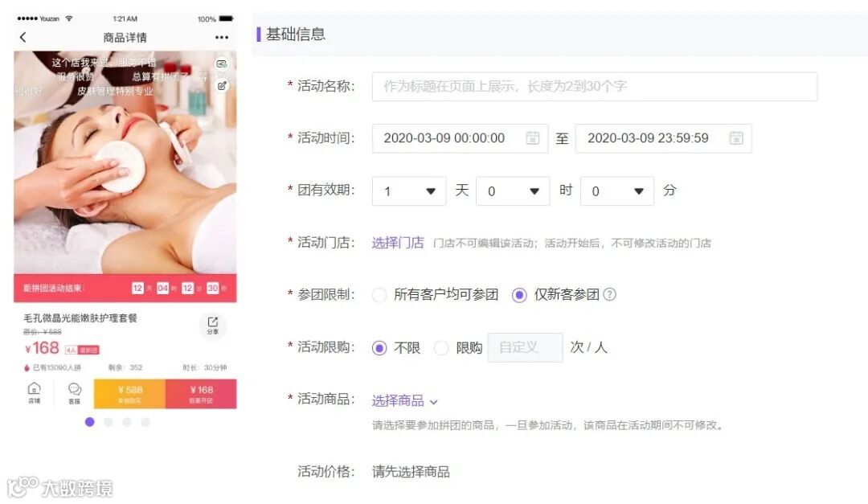This screenshot has height=504, width=868.
Task: Open the 分 (minutes) validity dropdown
Action: [617, 191]
